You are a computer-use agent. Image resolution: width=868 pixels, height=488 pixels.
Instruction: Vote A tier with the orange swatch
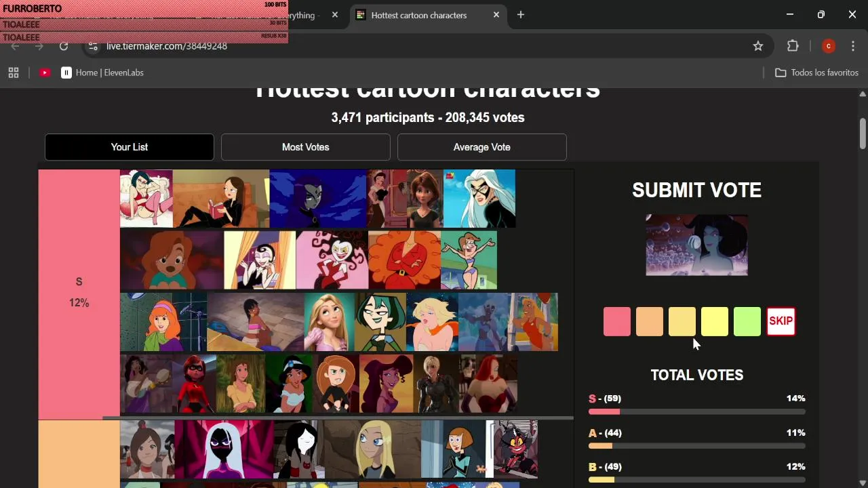(650, 322)
